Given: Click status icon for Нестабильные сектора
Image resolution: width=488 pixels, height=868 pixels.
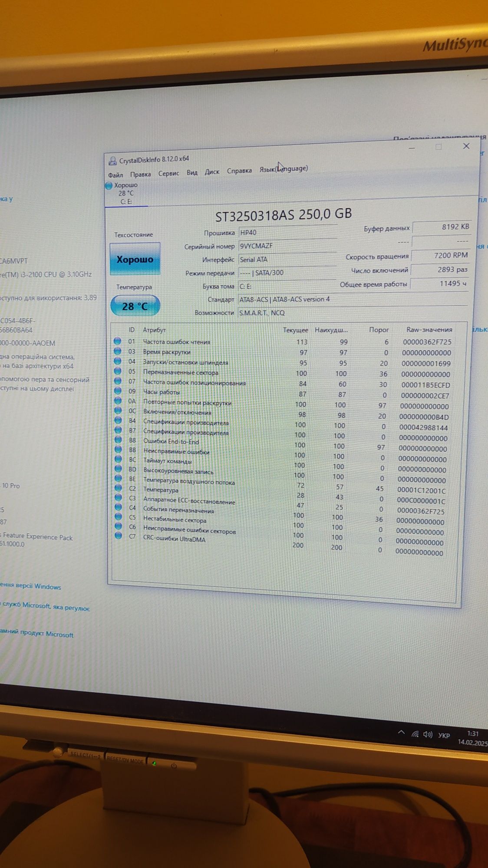Looking at the screenshot, I should tap(118, 516).
